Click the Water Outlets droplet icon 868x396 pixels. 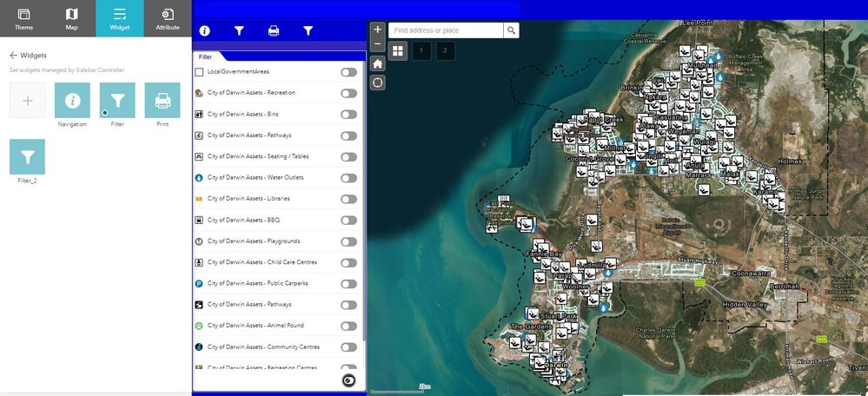click(199, 177)
